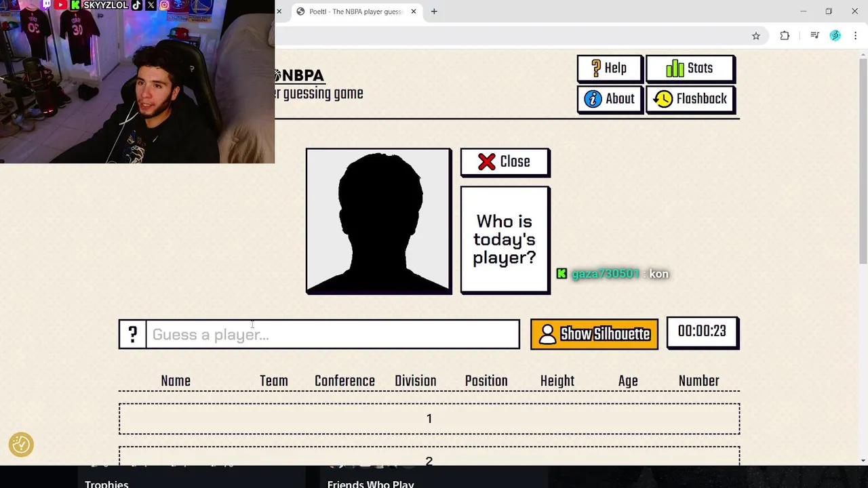Click the 'Who is today's player?' card
Viewport: 868px width, 488px height.
coord(505,240)
